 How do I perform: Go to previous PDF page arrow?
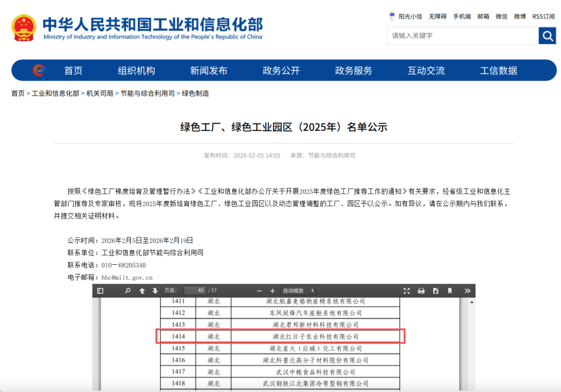pos(142,291)
